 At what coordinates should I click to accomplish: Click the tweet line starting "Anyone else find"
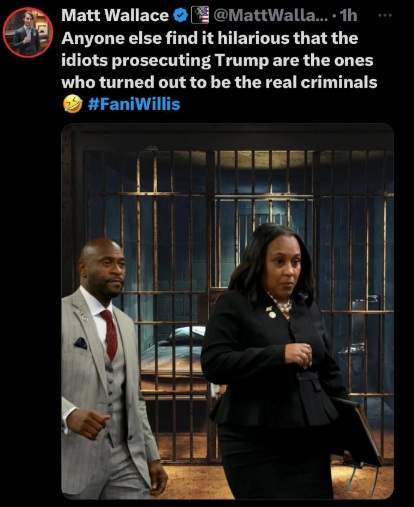210,38
